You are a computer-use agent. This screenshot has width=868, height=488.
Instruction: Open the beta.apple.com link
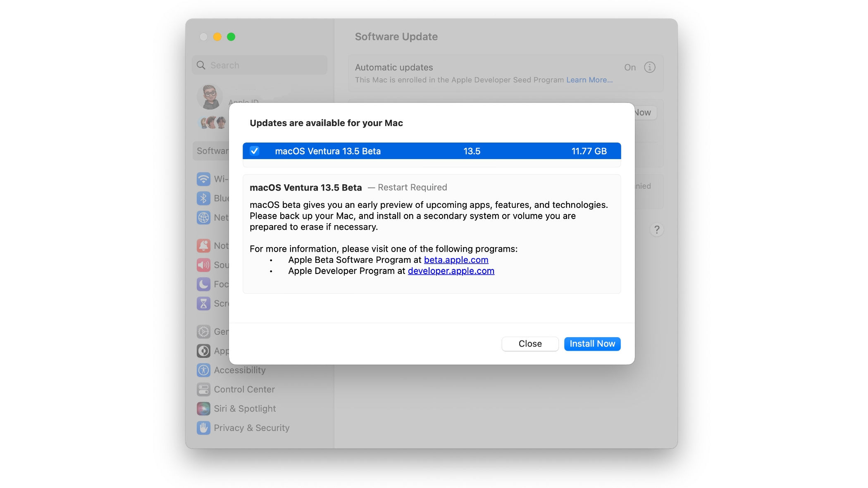coord(456,260)
